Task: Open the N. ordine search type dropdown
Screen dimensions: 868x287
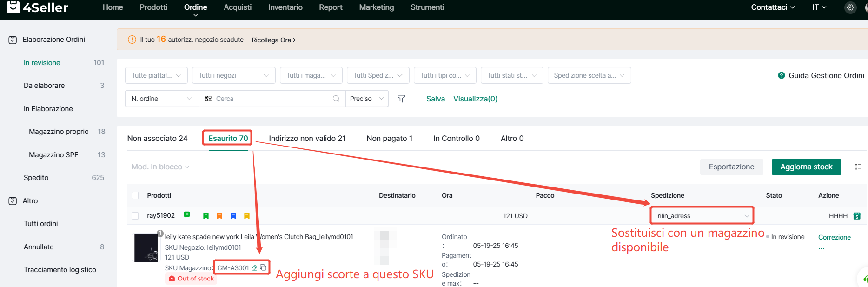Action: (x=161, y=99)
